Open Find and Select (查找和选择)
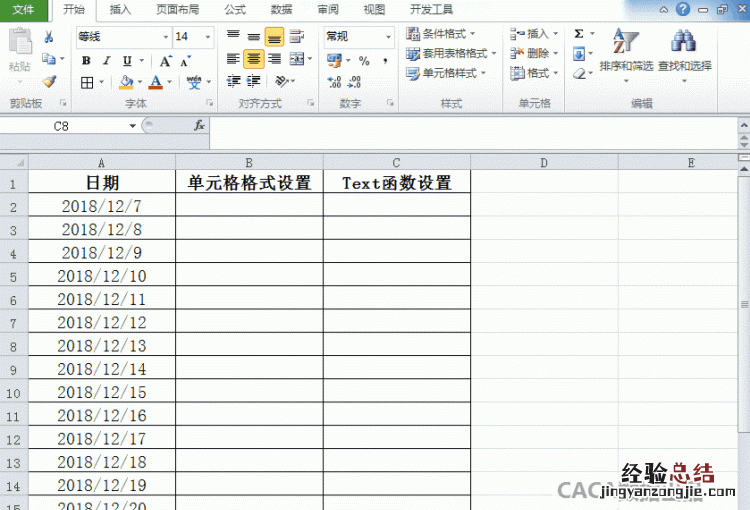 tap(684, 54)
